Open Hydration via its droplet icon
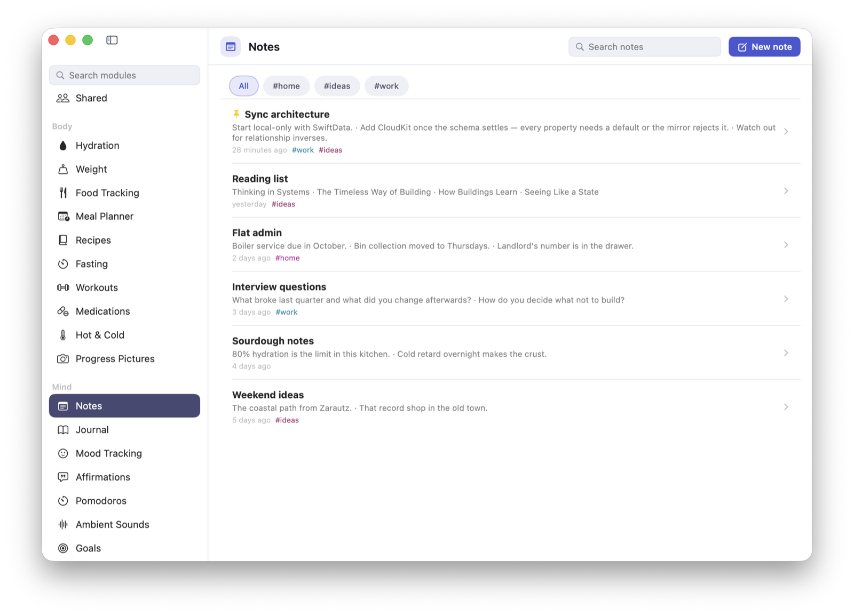This screenshot has height=616, width=854. [x=63, y=146]
